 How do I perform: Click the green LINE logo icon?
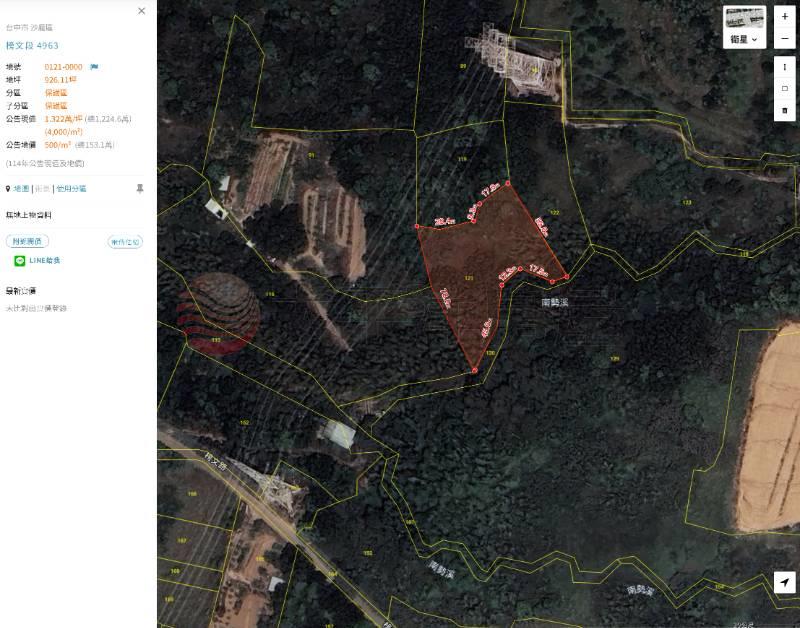(20, 261)
